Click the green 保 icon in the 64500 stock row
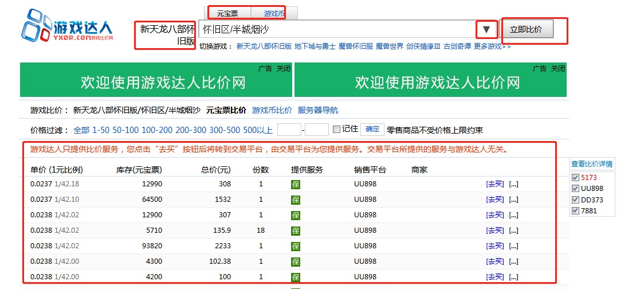This screenshot has height=289, width=644. (x=296, y=200)
